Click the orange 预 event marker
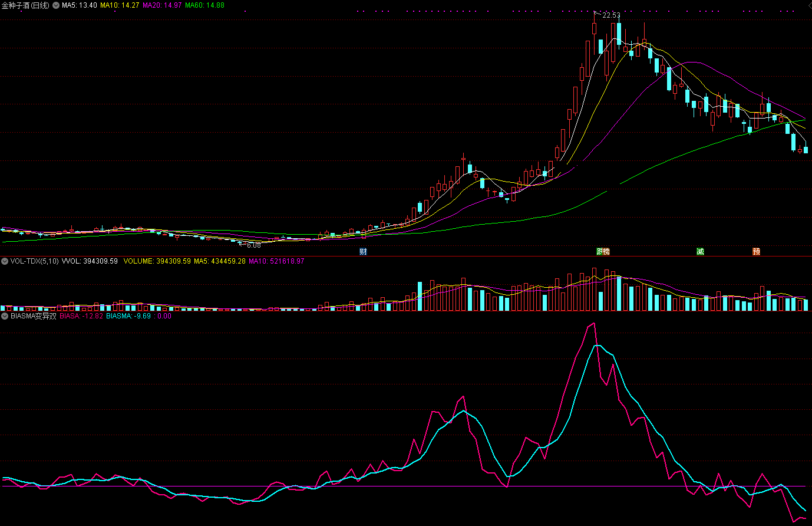The height and width of the screenshot is (526, 812). (757, 252)
